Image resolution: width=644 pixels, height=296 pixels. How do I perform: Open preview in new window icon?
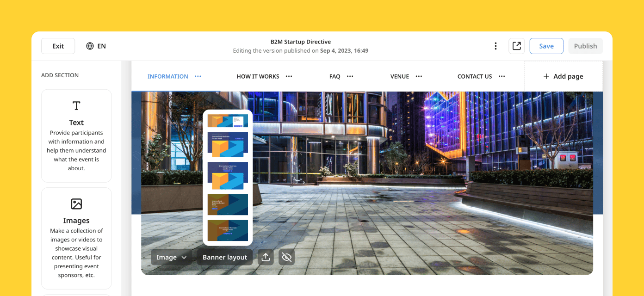(x=516, y=46)
